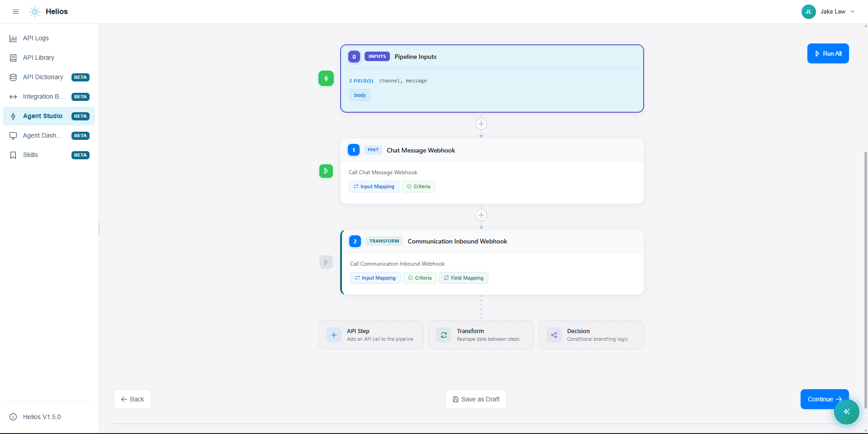
Task: Click the JL avatar circle
Action: coord(809,12)
